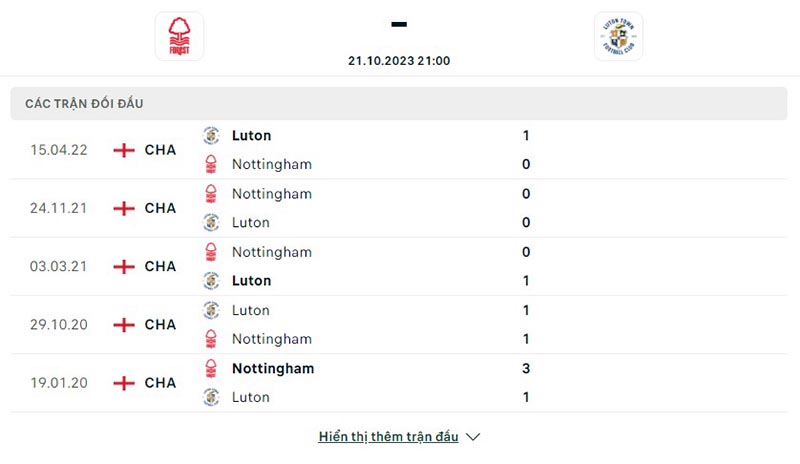
Task: Click England flag beside 24.11.21 match
Action: pyautogui.click(x=124, y=208)
